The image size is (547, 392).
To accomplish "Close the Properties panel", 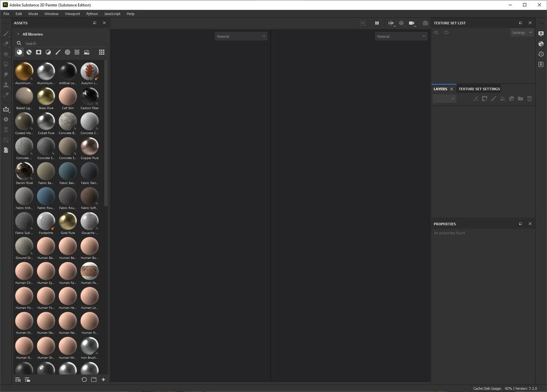I will [530, 224].
